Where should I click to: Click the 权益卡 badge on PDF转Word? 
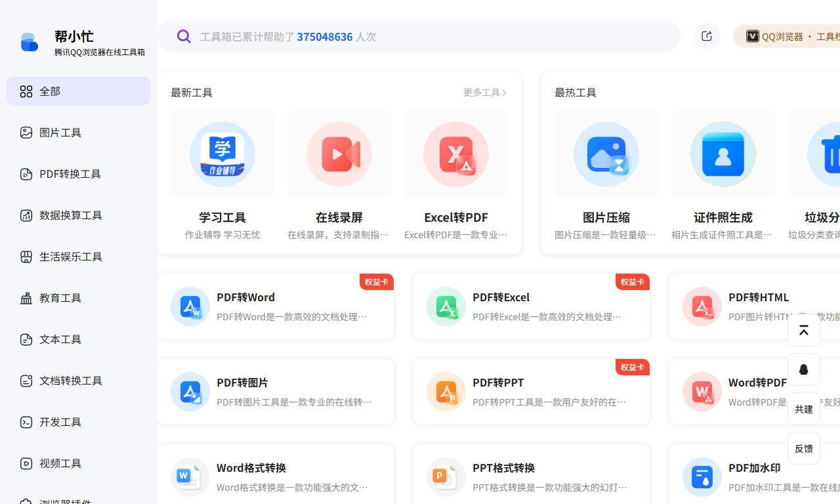pyautogui.click(x=377, y=282)
